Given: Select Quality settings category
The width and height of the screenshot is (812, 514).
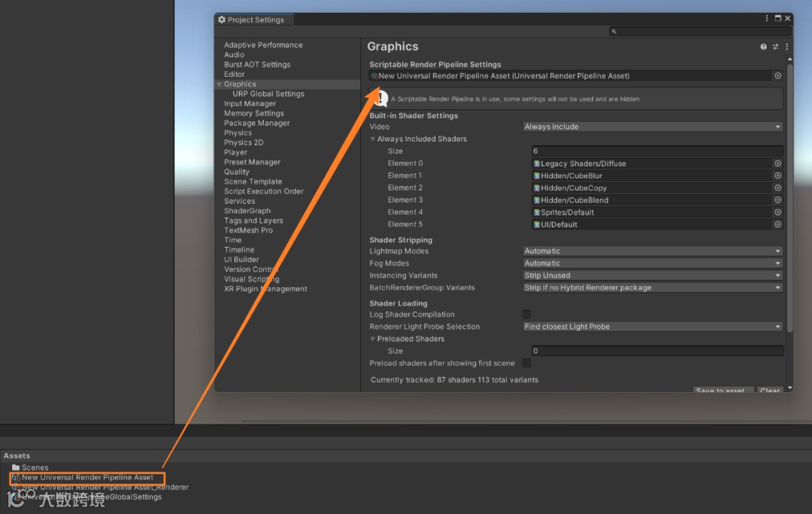Looking at the screenshot, I should pyautogui.click(x=237, y=172).
